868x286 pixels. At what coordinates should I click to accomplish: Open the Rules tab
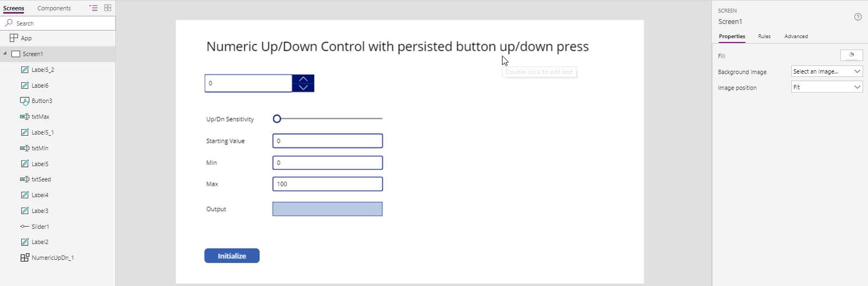click(x=764, y=36)
